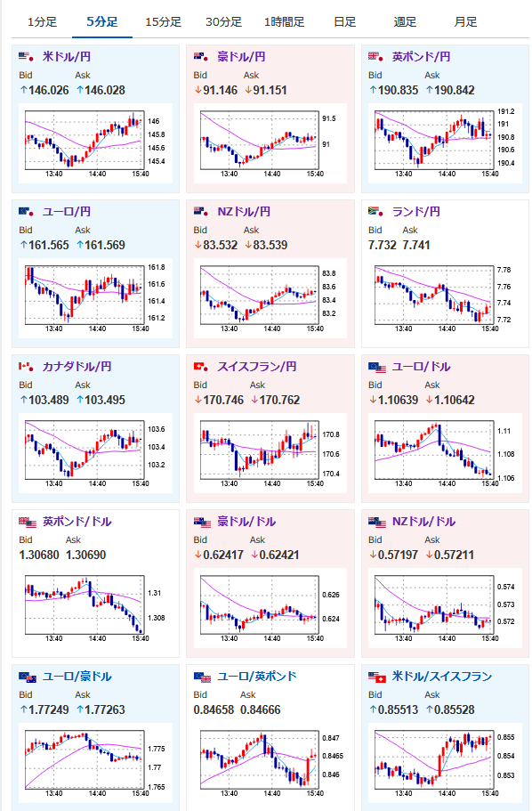The height and width of the screenshot is (811, 532).
Task: Click the EU-US flag icon beside ユーロ/ドル
Action: [377, 368]
